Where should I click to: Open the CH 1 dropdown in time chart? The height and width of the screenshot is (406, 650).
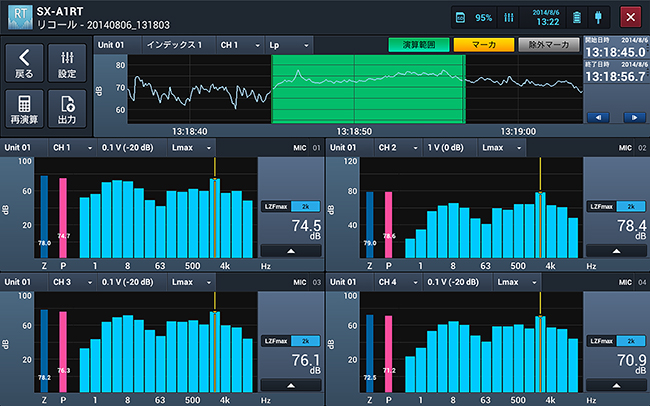[240, 45]
